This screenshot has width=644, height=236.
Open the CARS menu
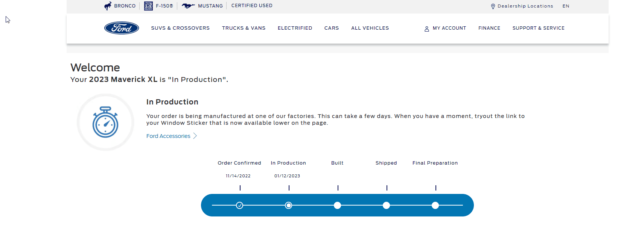(332, 28)
